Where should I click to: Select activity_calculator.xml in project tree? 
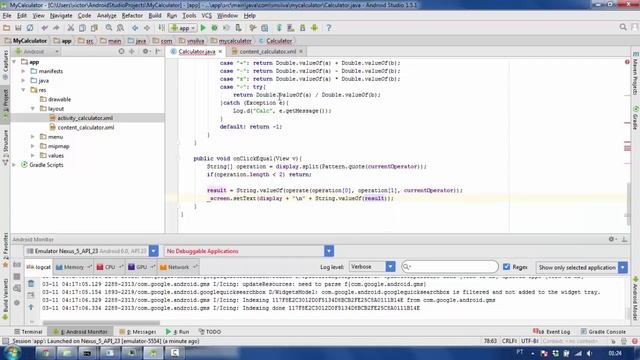[x=85, y=118]
